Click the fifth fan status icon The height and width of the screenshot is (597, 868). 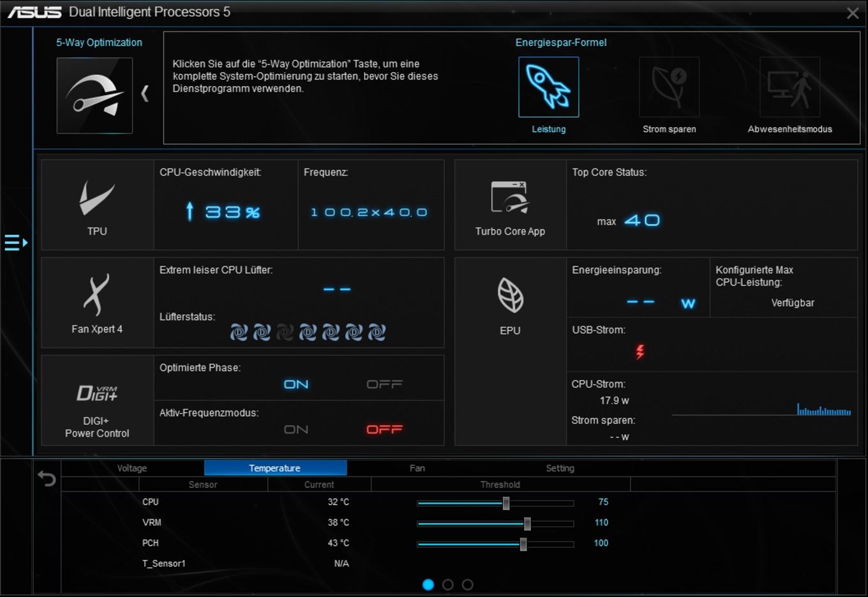pos(331,332)
